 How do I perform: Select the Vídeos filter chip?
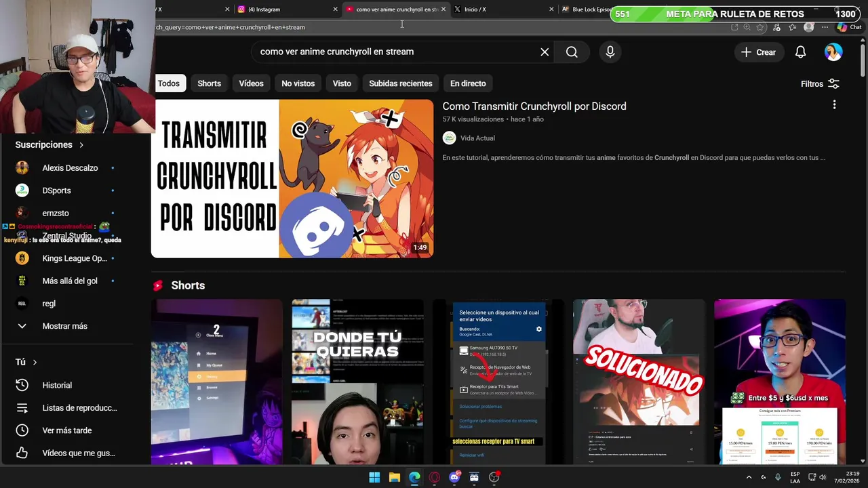coord(251,83)
